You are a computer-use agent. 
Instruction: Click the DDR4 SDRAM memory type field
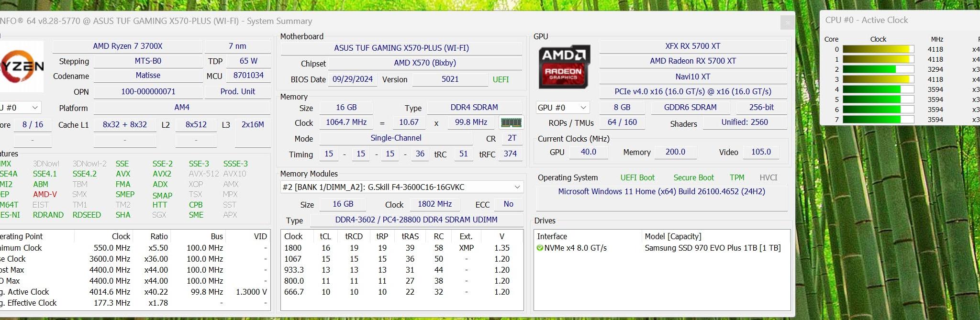pos(474,108)
